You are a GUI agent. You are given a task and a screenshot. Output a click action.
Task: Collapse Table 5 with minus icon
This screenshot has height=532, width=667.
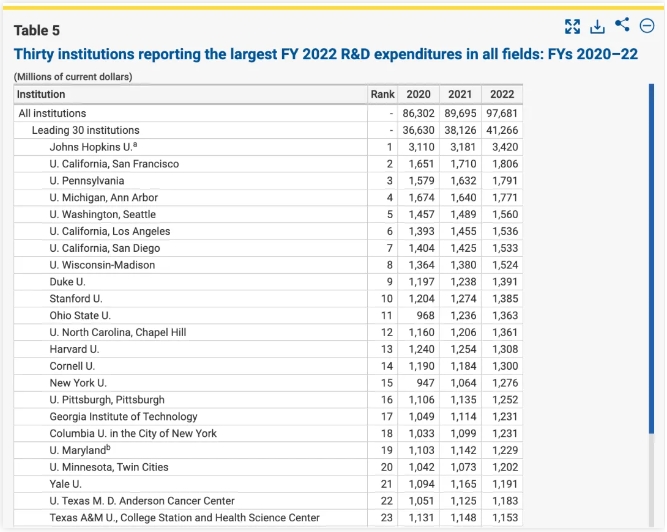pos(647,26)
